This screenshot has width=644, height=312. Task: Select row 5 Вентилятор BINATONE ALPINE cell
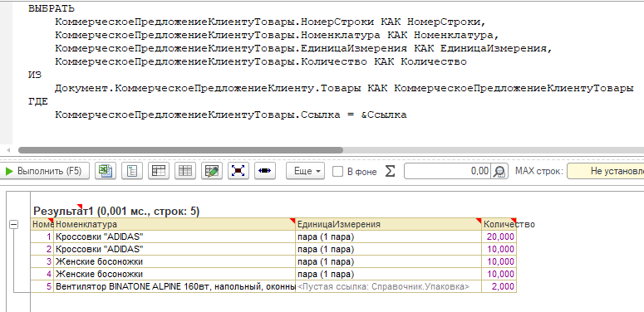[175, 286]
